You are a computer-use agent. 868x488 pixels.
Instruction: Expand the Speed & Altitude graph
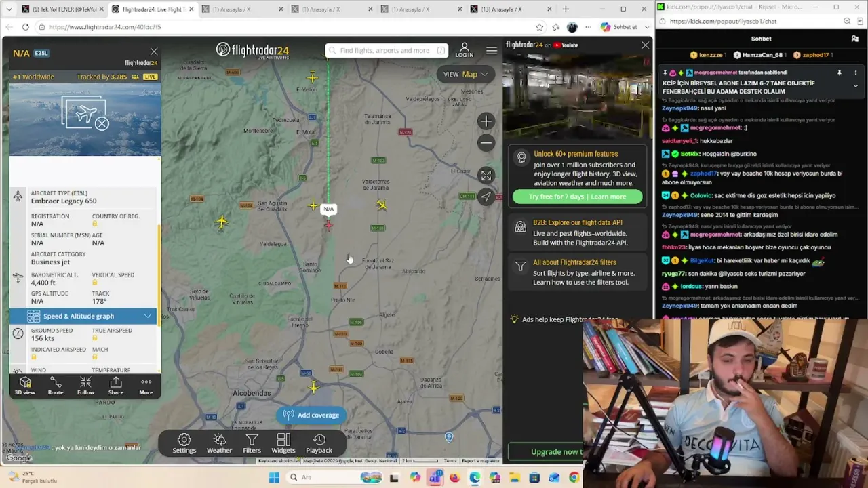pyautogui.click(x=83, y=316)
